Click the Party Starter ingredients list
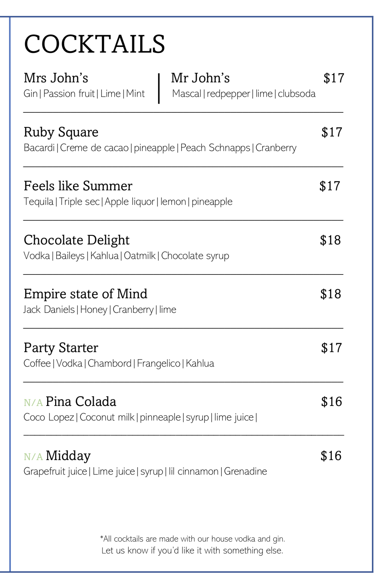 point(119,363)
